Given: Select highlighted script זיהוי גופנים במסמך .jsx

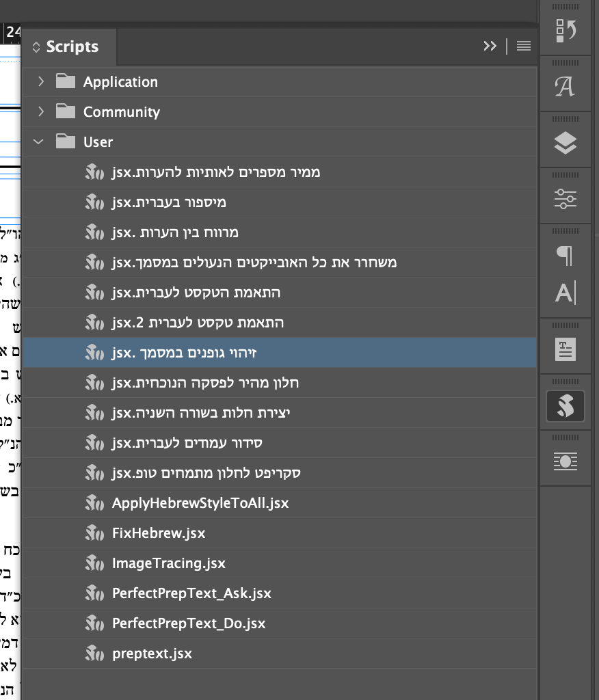Looking at the screenshot, I should (x=280, y=353).
